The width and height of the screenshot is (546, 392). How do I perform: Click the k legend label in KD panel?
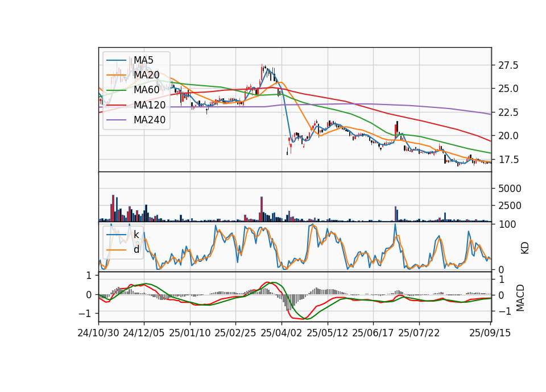tap(136, 235)
